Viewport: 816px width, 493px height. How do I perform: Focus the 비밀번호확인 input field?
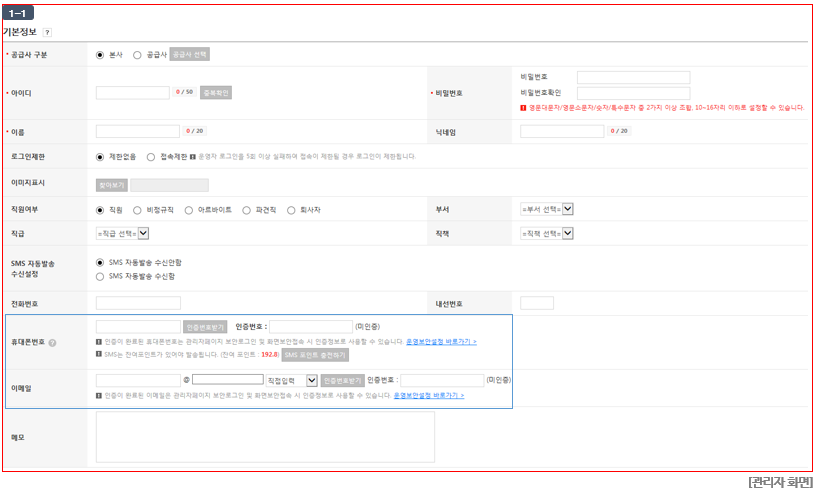(633, 93)
